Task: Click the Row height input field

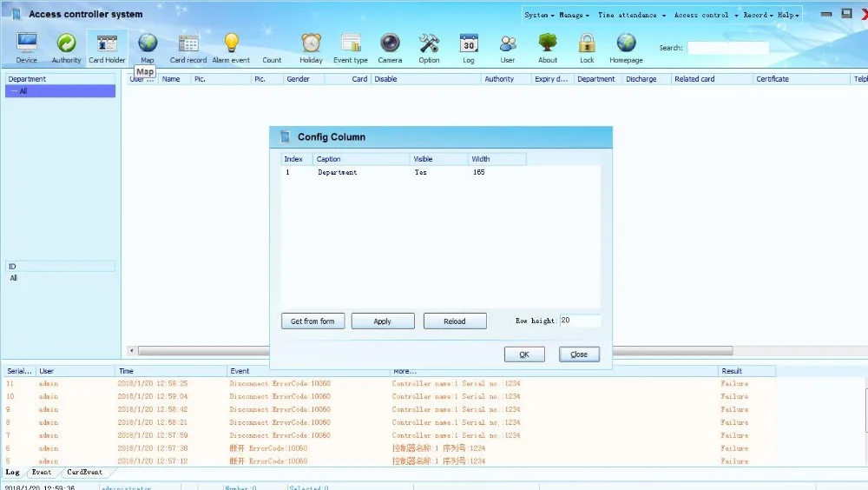Action: (x=580, y=321)
